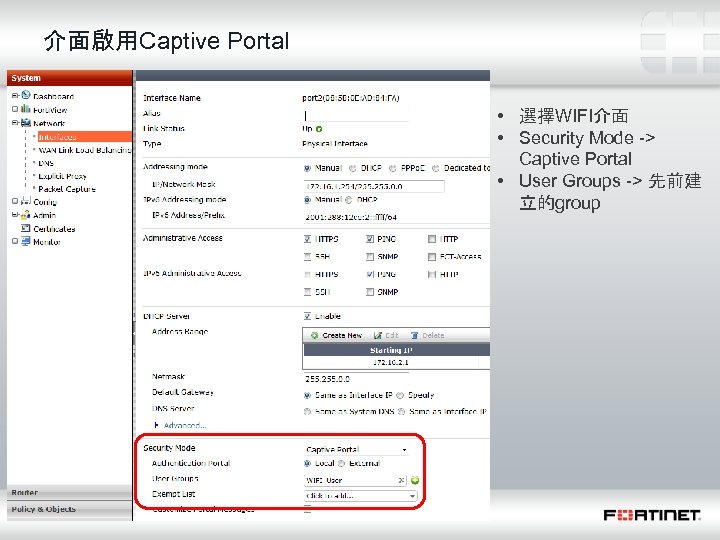Click the Delete trash icon

[415, 336]
